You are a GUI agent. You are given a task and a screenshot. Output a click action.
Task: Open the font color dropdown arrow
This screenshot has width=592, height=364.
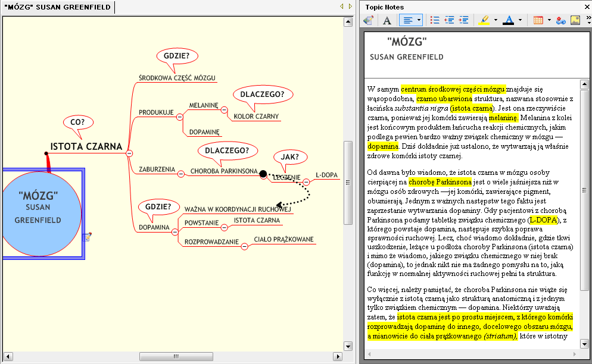(x=520, y=20)
